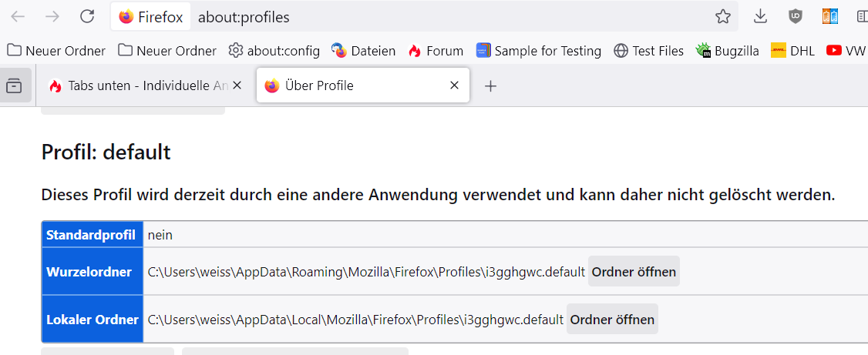This screenshot has width=868, height=355.
Task: Open the Downloads panel
Action: tap(760, 16)
